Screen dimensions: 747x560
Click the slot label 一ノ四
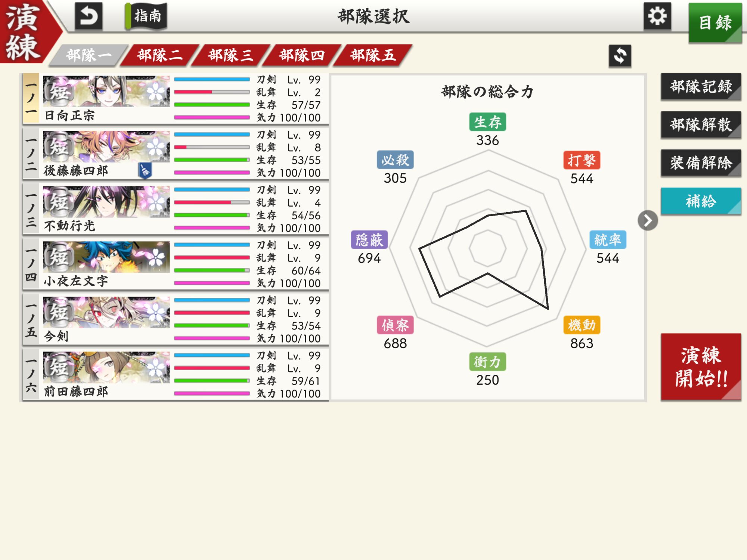coord(31,264)
